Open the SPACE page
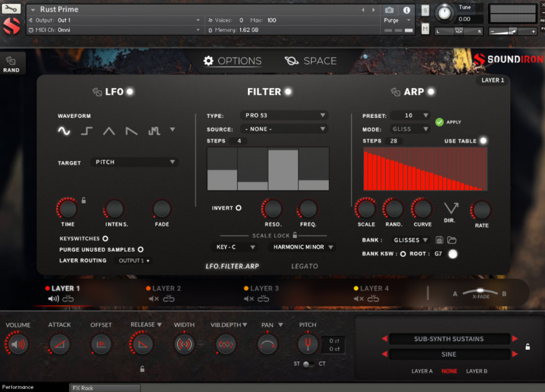This screenshot has width=545, height=392. 311,61
